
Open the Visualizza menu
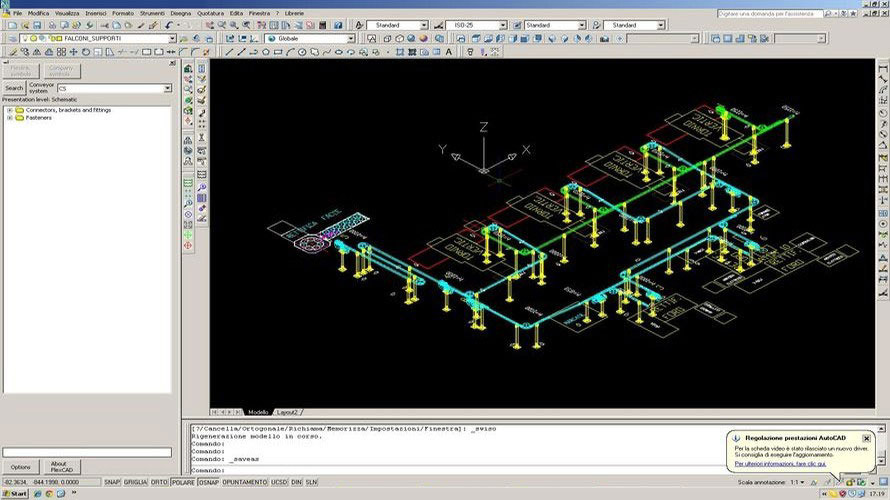(67, 13)
